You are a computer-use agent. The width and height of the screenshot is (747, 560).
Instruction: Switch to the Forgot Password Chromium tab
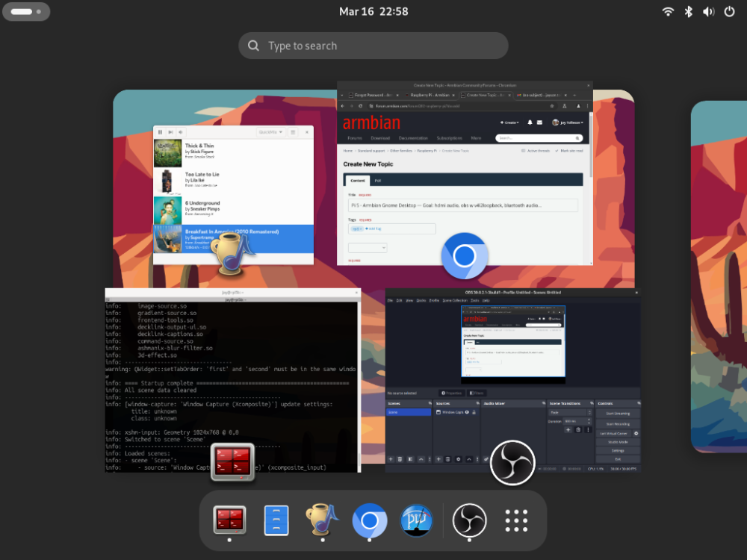click(x=374, y=96)
